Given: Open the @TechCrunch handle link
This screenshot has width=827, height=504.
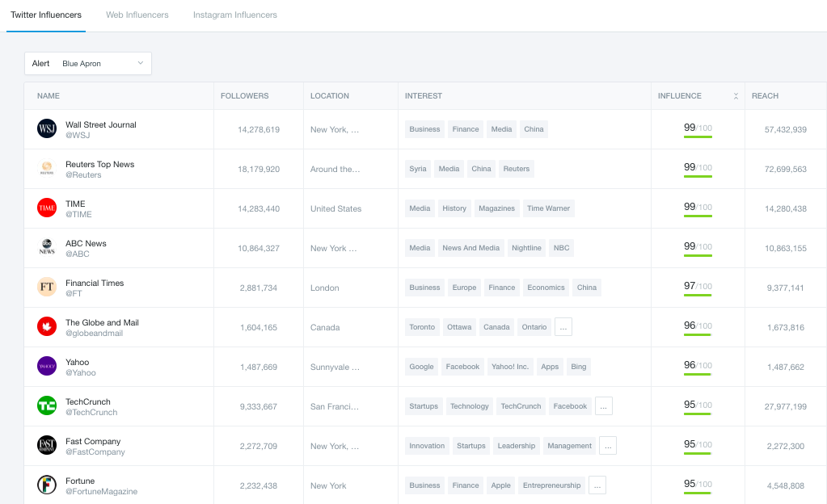Looking at the screenshot, I should (x=91, y=412).
